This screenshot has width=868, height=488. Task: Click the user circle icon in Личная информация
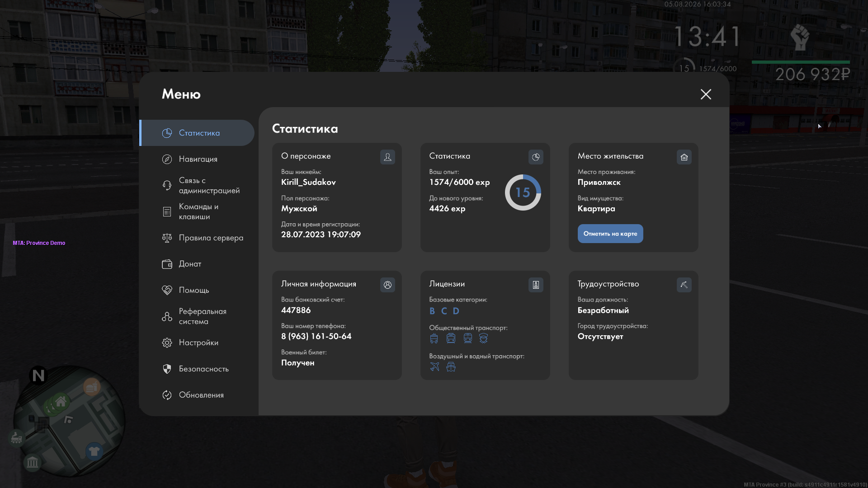pos(387,285)
